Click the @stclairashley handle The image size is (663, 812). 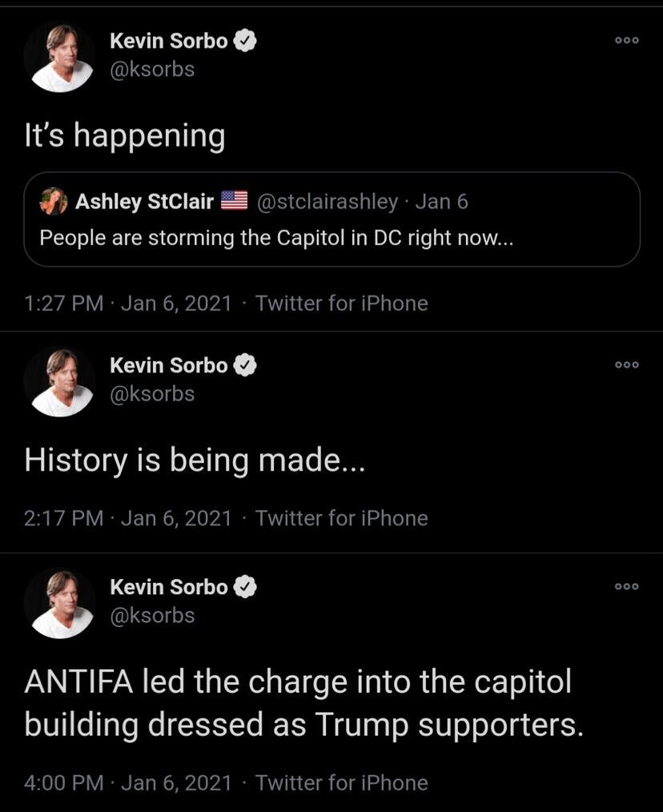pyautogui.click(x=327, y=202)
